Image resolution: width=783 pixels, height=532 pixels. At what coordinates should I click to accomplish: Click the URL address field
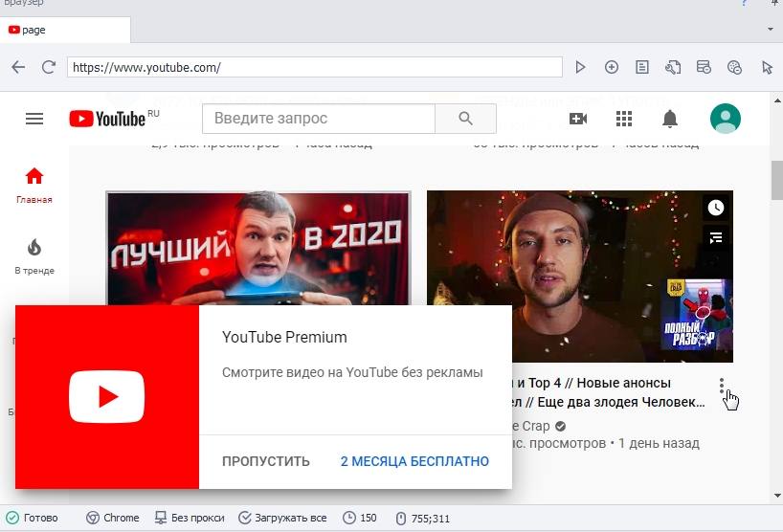tap(315, 67)
